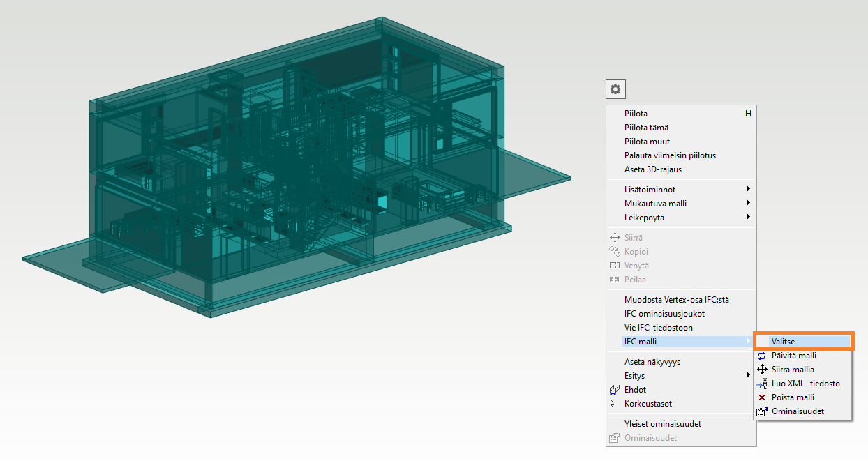
Task: Click the red X Poista malli icon
Action: pyautogui.click(x=762, y=397)
